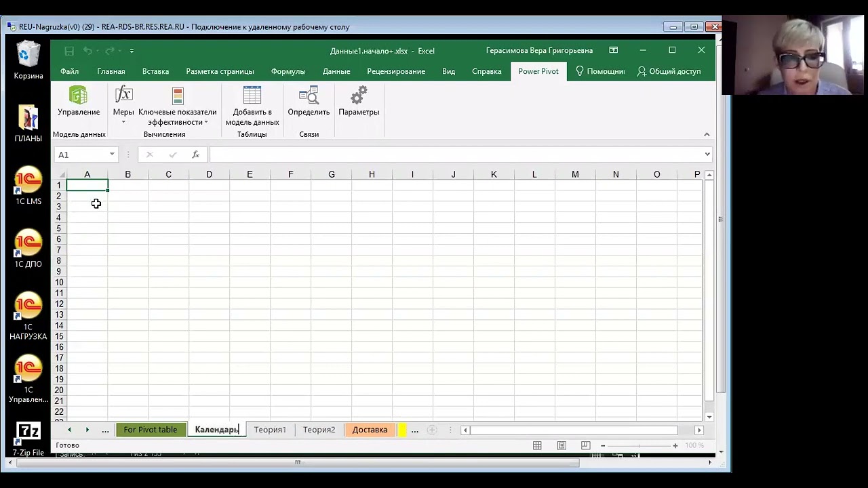Click the horizontal sheet scrollbar
Image resolution: width=868 pixels, height=488 pixels.
[x=574, y=430]
